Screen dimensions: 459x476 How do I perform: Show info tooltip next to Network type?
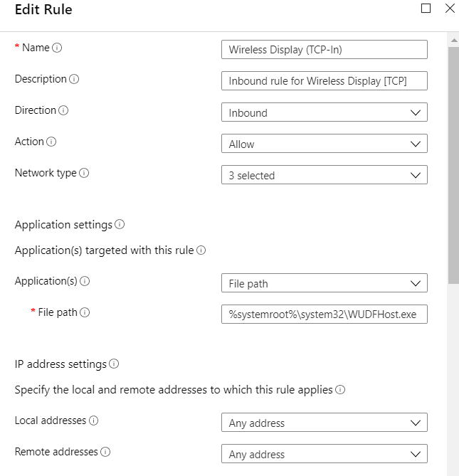coord(84,173)
